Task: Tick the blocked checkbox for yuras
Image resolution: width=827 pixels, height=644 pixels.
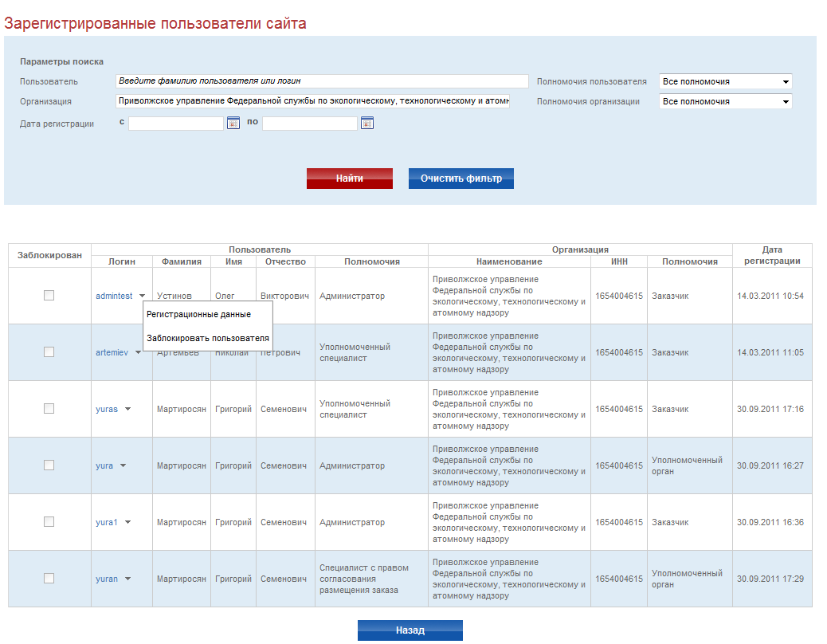Action: [49, 408]
